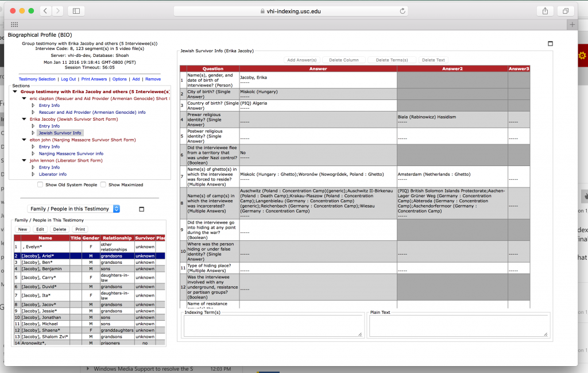Expand Rescuer and Aid Provider info node
Viewport: 588px width, 373px height.
tap(33, 112)
